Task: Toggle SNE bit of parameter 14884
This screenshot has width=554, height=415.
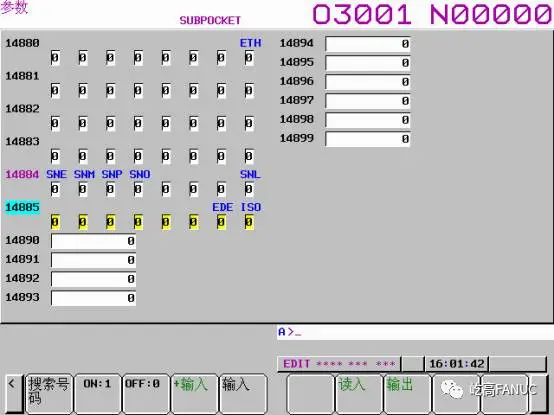Action: [x=55, y=189]
